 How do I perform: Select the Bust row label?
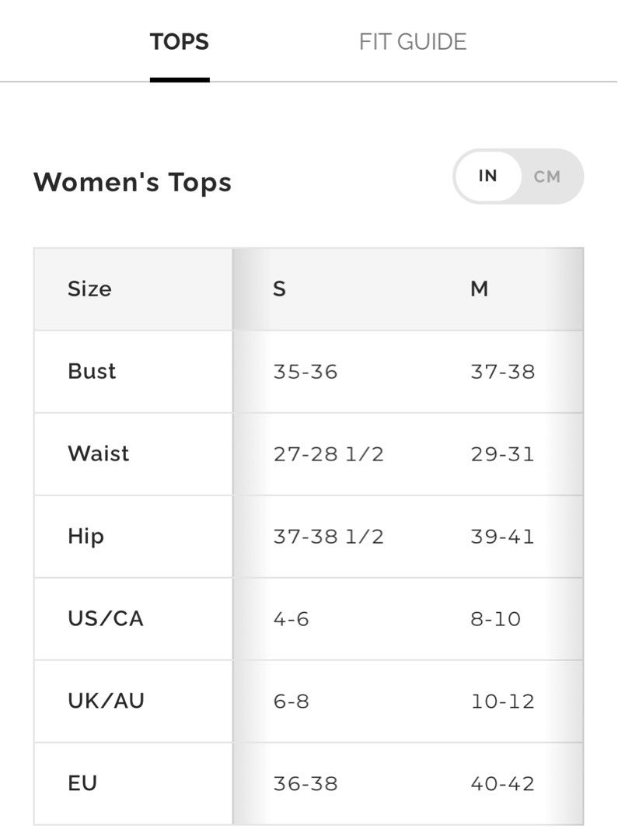coord(92,371)
